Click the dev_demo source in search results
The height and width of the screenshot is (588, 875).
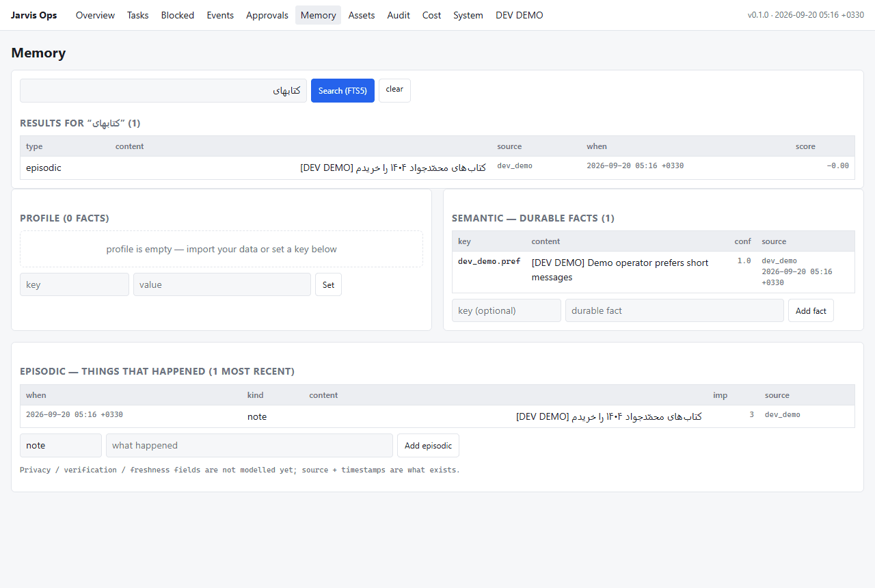pyautogui.click(x=515, y=165)
